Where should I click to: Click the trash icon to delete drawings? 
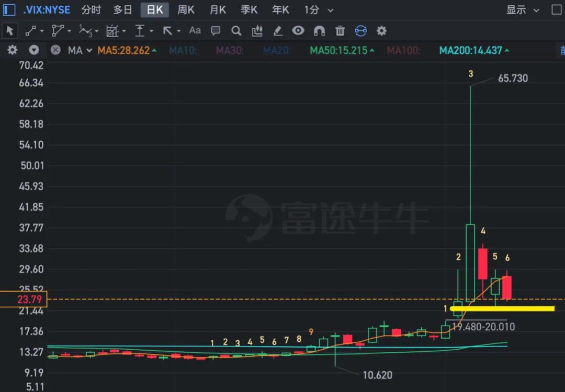click(340, 31)
